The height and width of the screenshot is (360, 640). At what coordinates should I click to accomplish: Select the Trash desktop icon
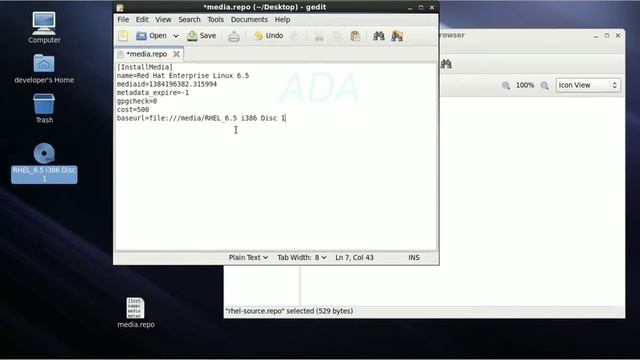point(44,108)
